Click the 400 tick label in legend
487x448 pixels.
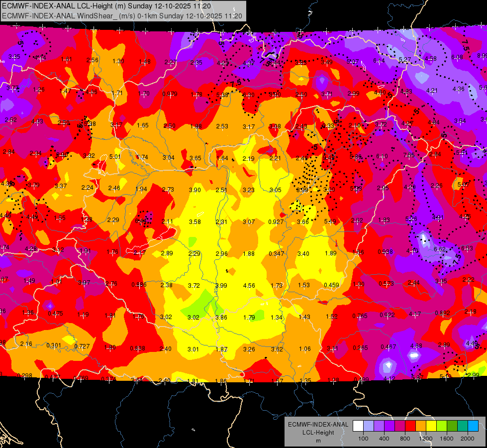coord(384,439)
